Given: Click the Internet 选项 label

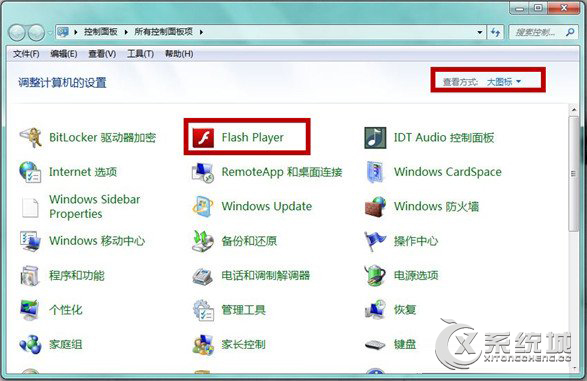Looking at the screenshot, I should 83,172.
